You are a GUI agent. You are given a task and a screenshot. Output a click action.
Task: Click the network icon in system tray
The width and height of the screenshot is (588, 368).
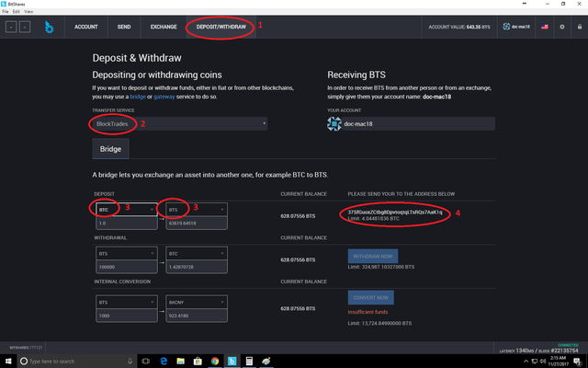pos(535,362)
